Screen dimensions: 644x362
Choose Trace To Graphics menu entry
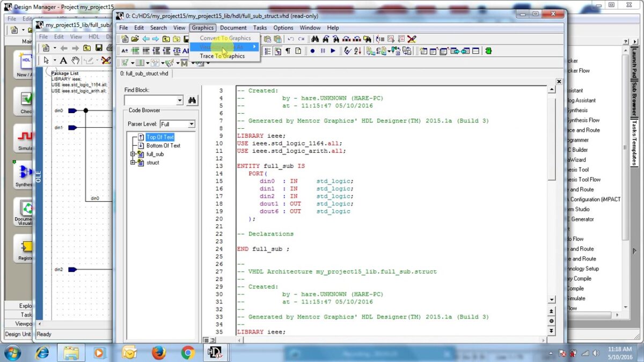[x=224, y=56]
